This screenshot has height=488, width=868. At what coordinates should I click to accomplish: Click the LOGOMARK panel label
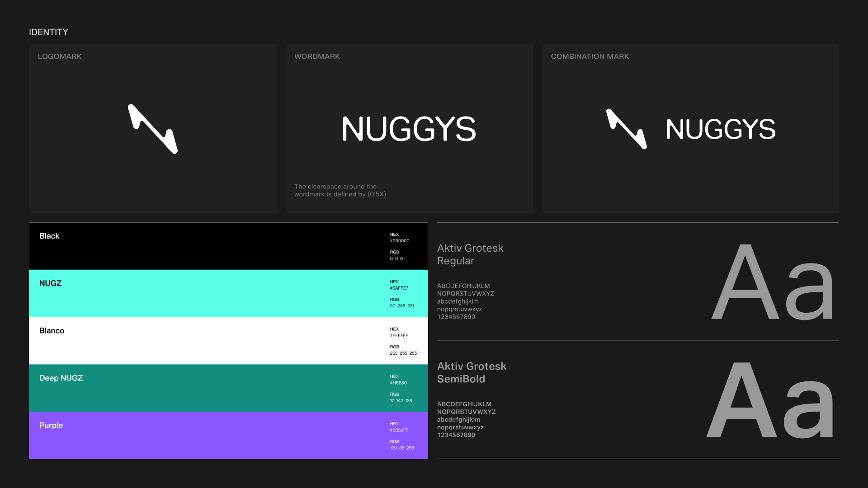pos(60,56)
